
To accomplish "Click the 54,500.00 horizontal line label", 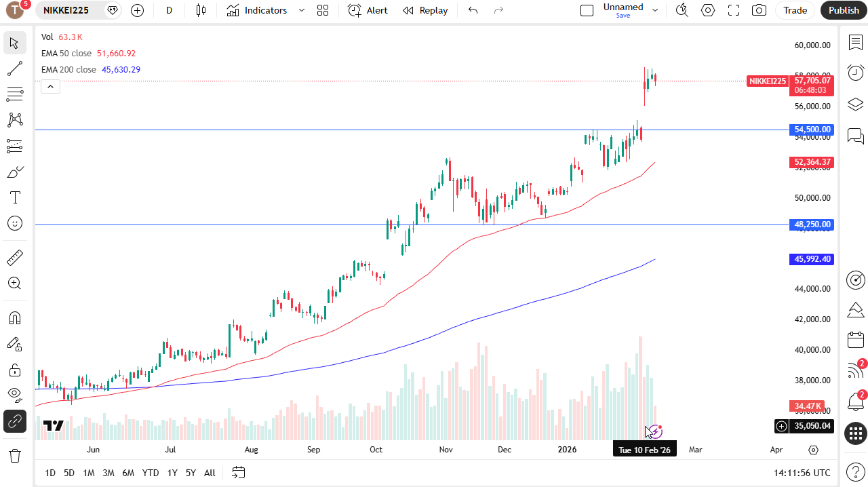I will 812,130.
